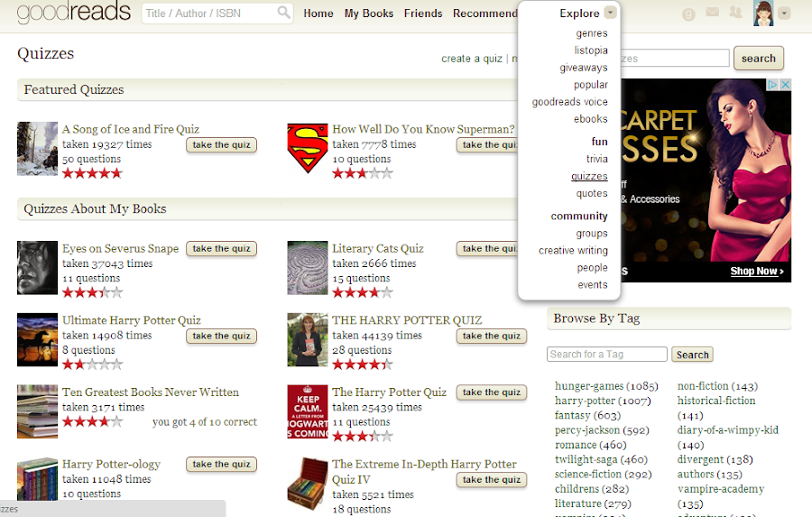This screenshot has width=812, height=517.
Task: Choose giveaways from Explore menu
Action: tap(584, 68)
